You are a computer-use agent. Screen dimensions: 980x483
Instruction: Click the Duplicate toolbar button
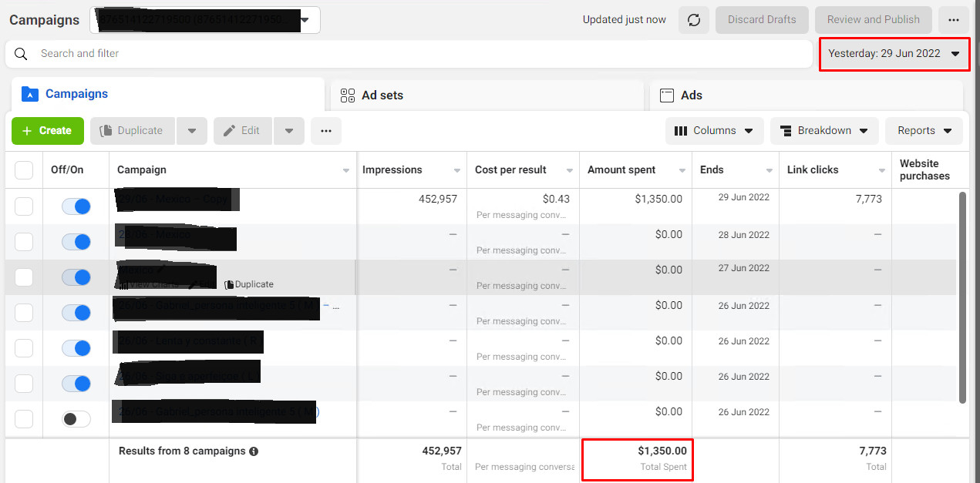(133, 131)
